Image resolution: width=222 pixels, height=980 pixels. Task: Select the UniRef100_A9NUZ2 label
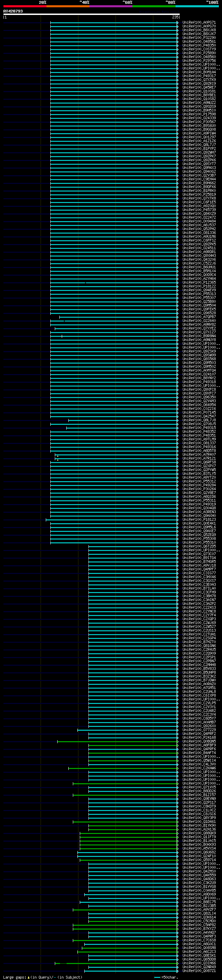[199, 103]
